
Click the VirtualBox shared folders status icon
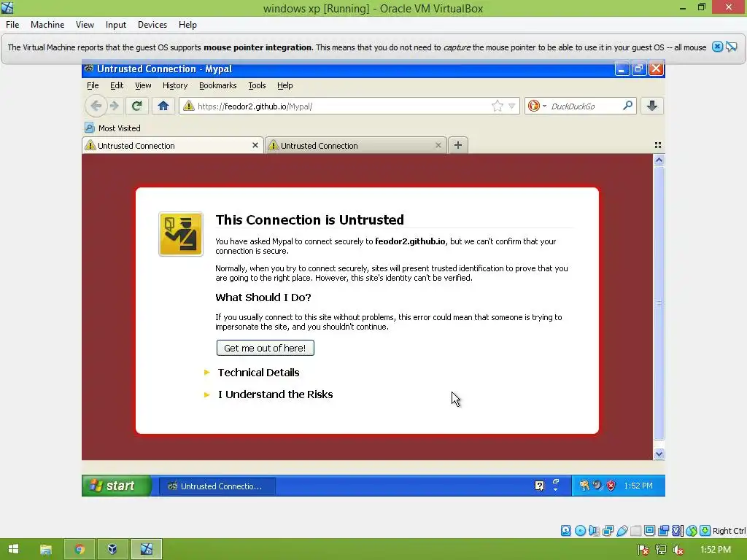[636, 531]
